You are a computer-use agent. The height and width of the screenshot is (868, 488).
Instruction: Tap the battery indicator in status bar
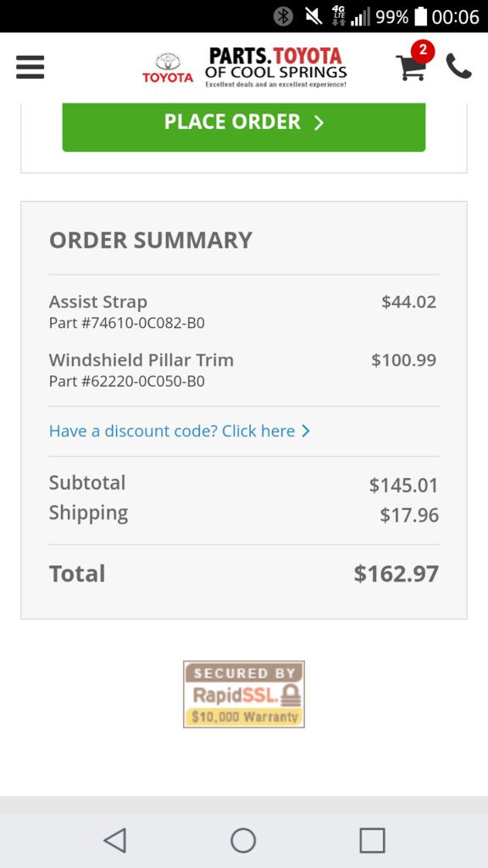(421, 17)
